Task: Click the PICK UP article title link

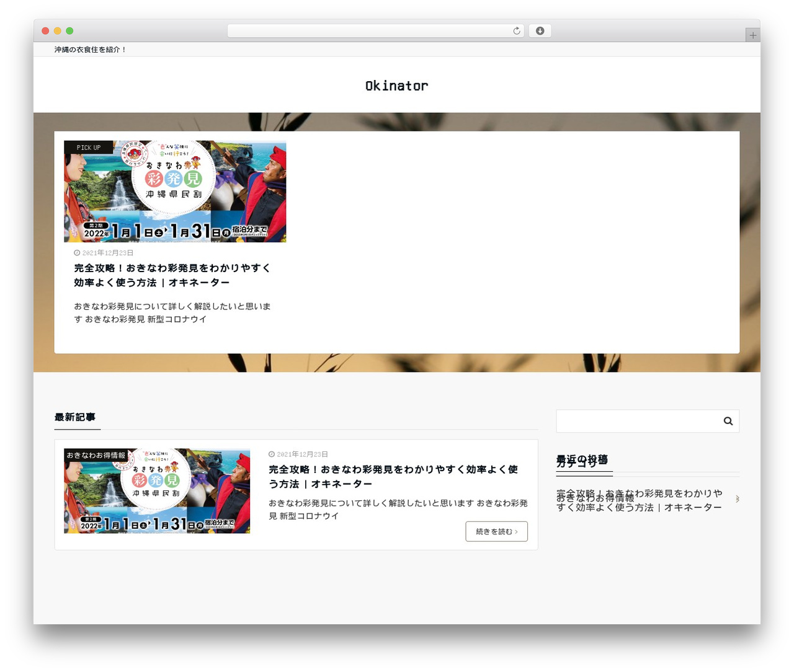Action: tap(172, 275)
